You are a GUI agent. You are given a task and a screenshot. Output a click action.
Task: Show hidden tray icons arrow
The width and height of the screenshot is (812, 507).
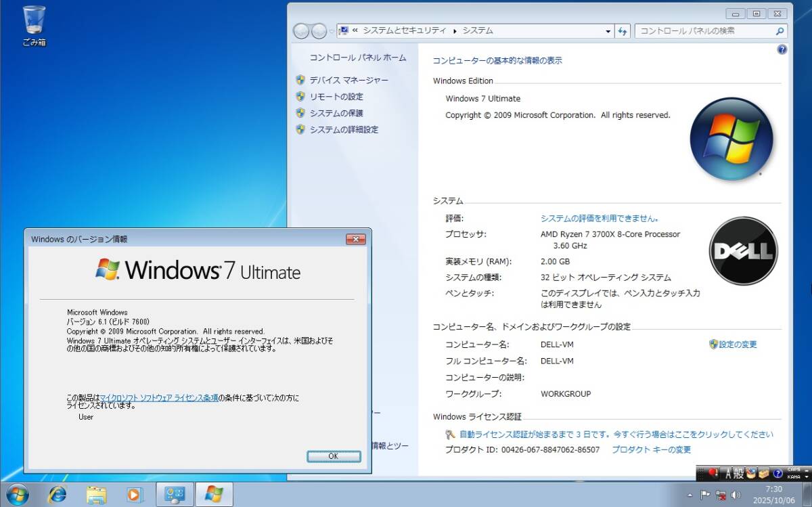point(689,495)
